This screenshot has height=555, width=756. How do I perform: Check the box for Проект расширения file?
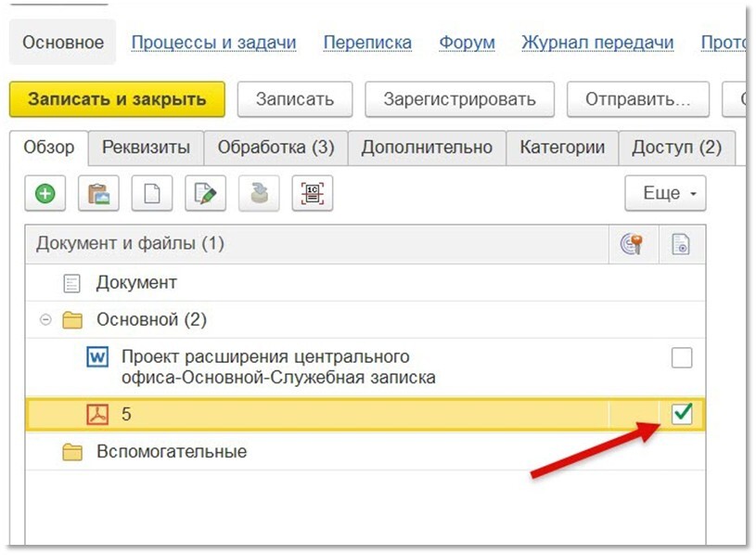tap(682, 357)
